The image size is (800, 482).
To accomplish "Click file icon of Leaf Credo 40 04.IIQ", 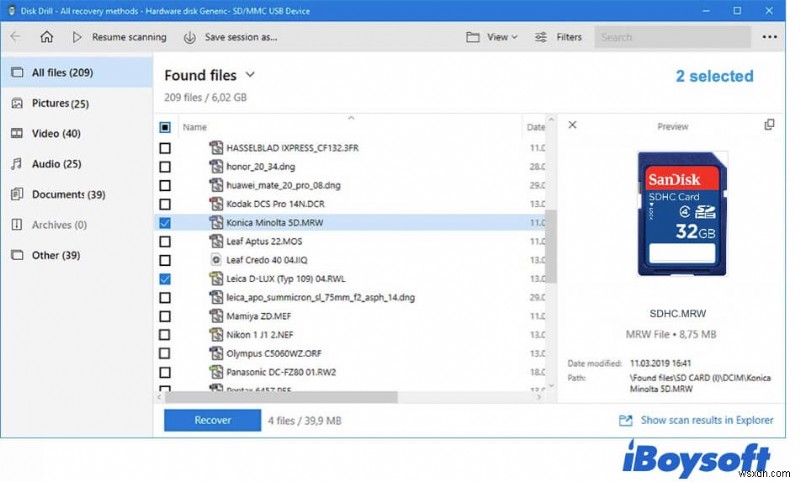I will point(216,260).
